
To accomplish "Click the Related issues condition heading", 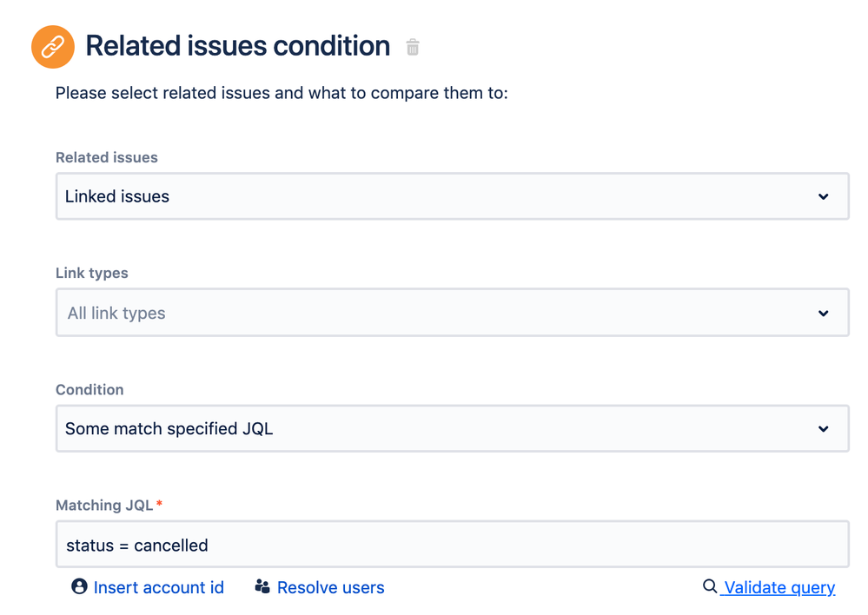I will tap(237, 46).
